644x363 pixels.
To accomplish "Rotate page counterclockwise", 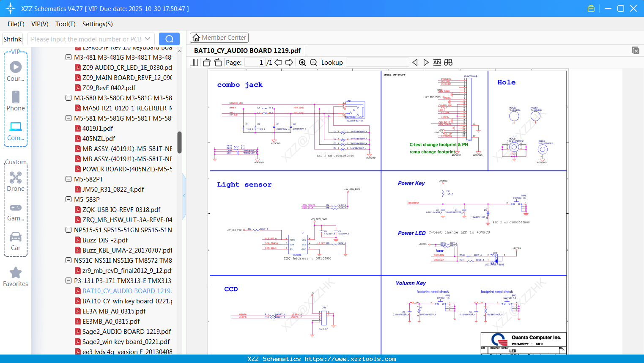I will pos(207,63).
